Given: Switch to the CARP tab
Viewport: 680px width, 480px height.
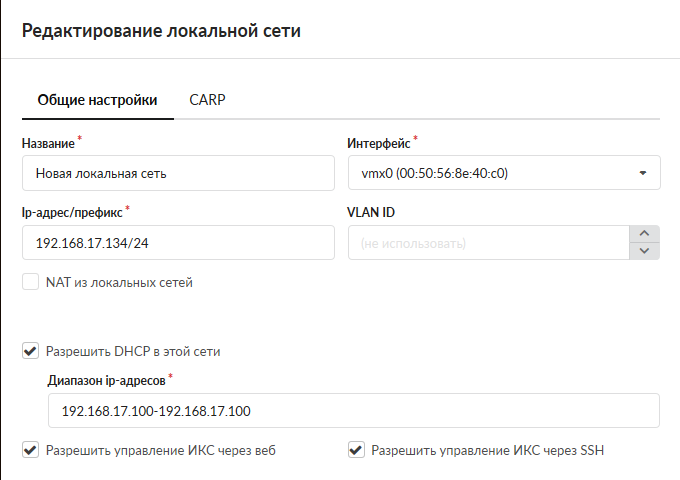Looking at the screenshot, I should click(207, 100).
